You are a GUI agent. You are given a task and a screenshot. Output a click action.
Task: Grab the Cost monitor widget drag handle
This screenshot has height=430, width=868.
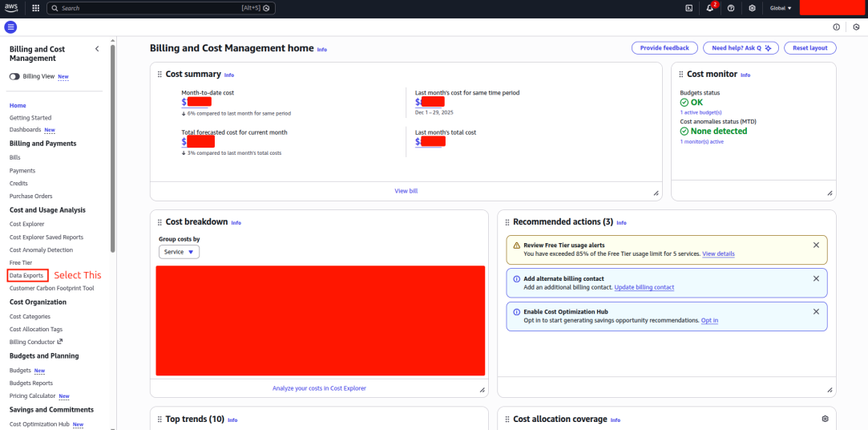click(681, 75)
